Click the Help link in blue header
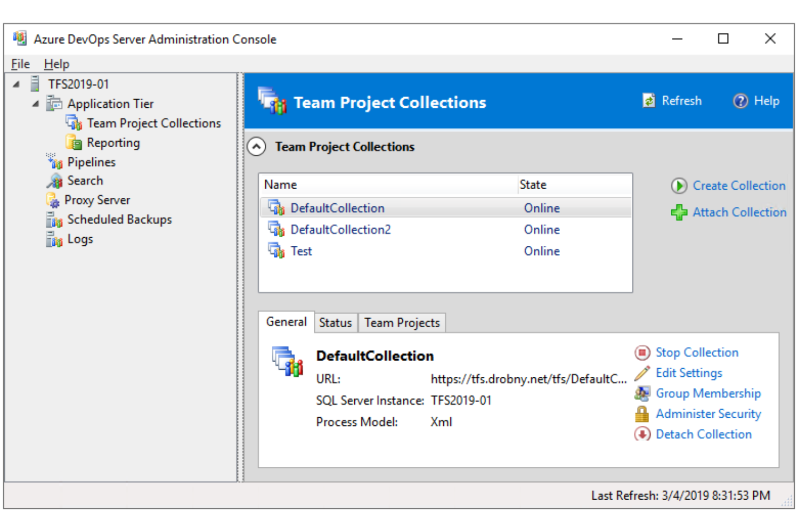The width and height of the screenshot is (798, 532). pyautogui.click(x=767, y=101)
